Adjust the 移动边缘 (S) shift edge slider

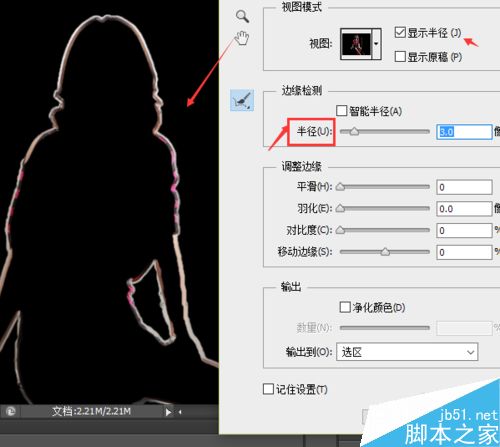385,252
